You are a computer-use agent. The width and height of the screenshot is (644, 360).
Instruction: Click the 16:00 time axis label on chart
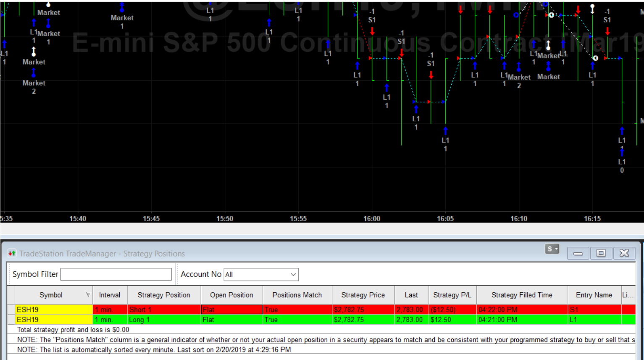[x=372, y=219]
